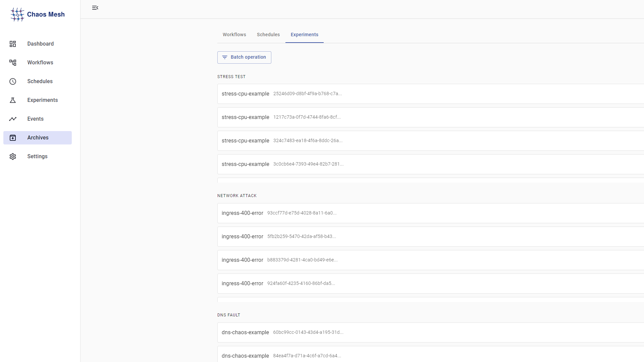Viewport: 644px width, 362px height.
Task: Switch to the Workflows tab
Action: point(234,35)
